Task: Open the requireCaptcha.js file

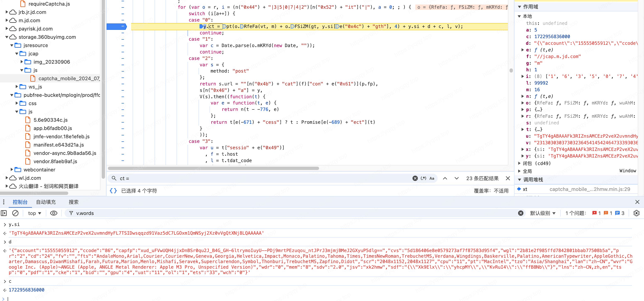Action: pos(49,4)
